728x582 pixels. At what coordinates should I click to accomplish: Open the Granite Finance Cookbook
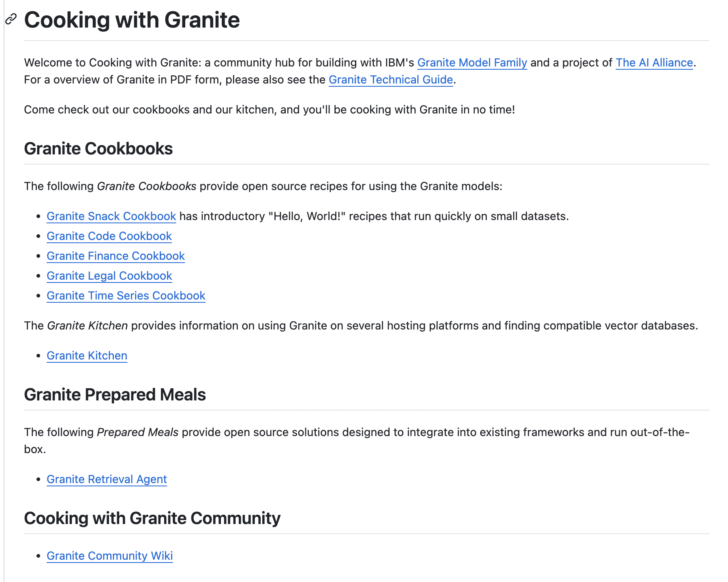tap(116, 256)
